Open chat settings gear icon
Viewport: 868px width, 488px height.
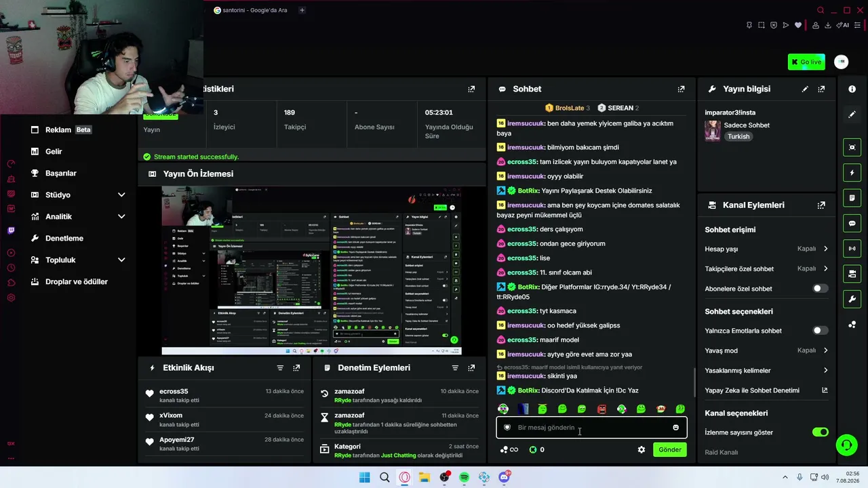(x=641, y=449)
